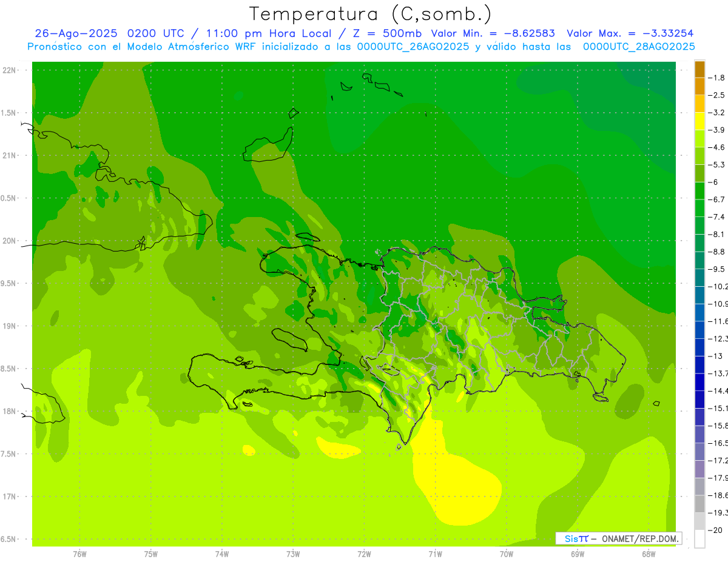Click the 22N latitude axis label
Viewport: 728px width, 562px height.
tap(10, 70)
